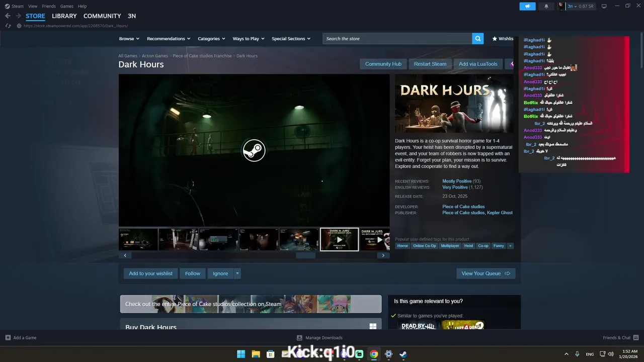644x362 pixels.
Task: Click the Community Hub button
Action: [x=383, y=64]
